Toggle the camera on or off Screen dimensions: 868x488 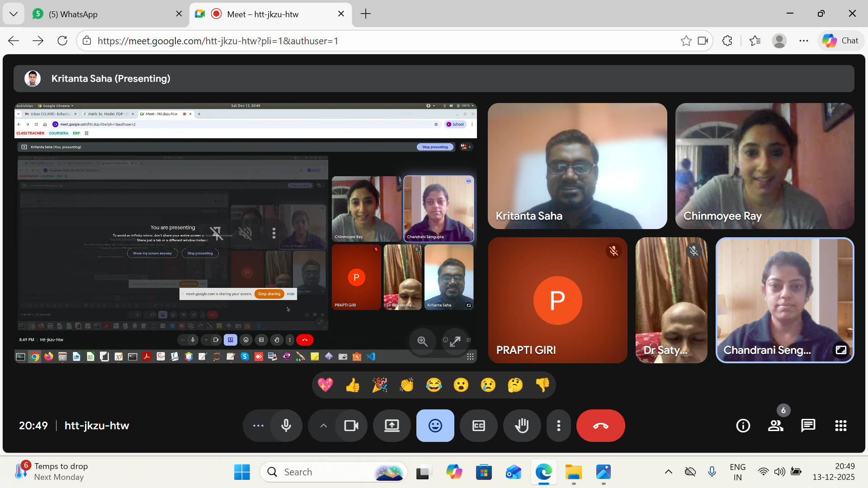[x=351, y=426]
